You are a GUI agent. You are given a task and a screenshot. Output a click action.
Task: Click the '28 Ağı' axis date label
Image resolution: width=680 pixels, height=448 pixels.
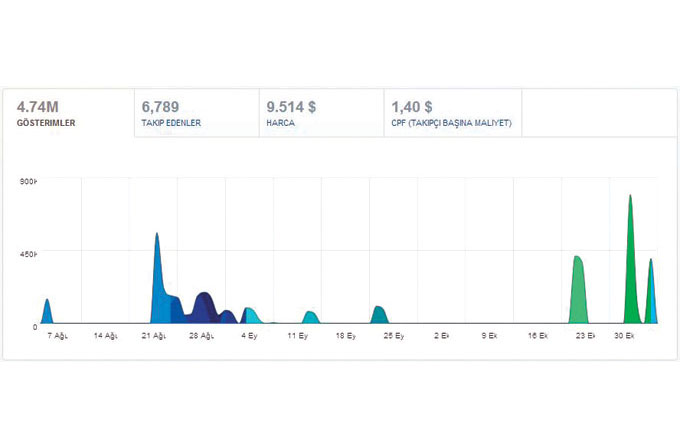(x=201, y=336)
